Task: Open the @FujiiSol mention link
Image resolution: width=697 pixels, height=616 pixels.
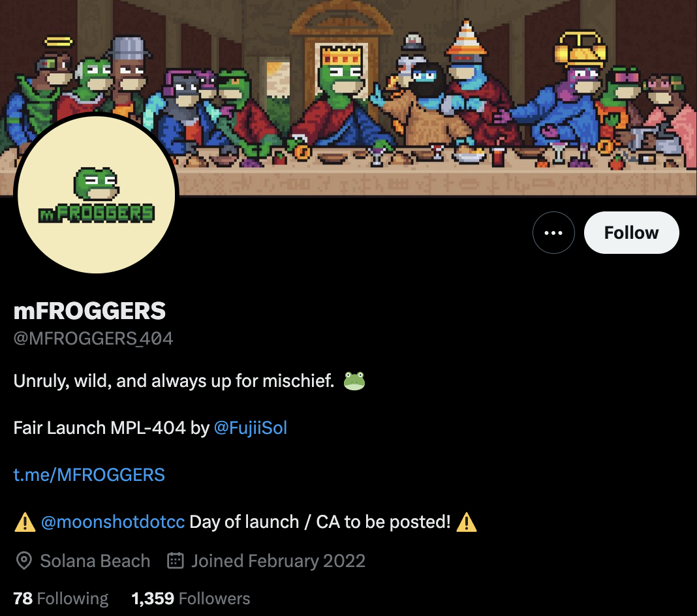Action: pos(250,427)
